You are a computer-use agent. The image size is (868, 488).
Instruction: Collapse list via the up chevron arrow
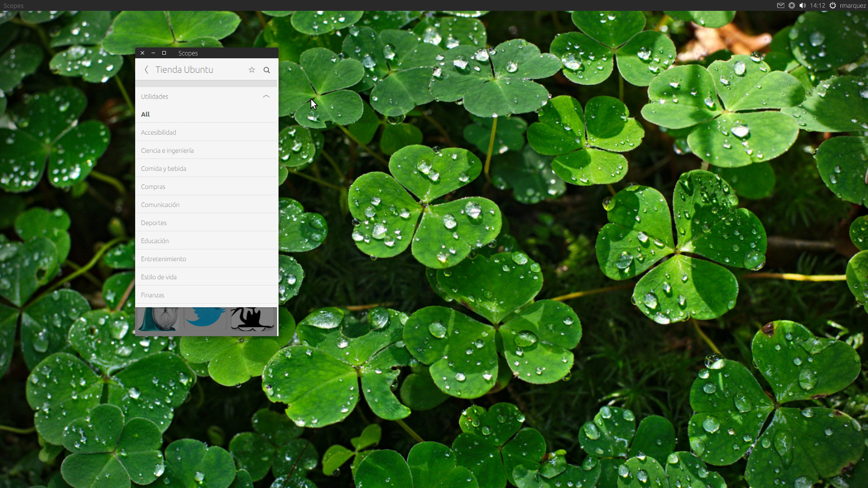click(x=266, y=96)
